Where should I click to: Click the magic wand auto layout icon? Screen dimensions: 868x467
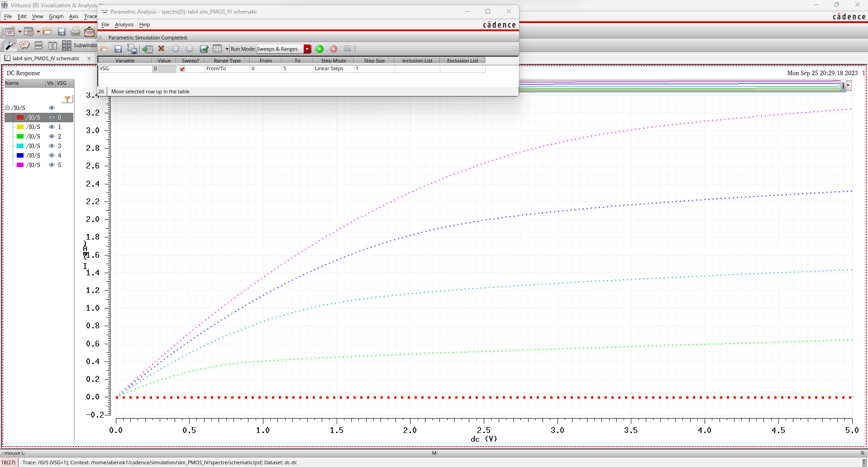click(x=10, y=45)
